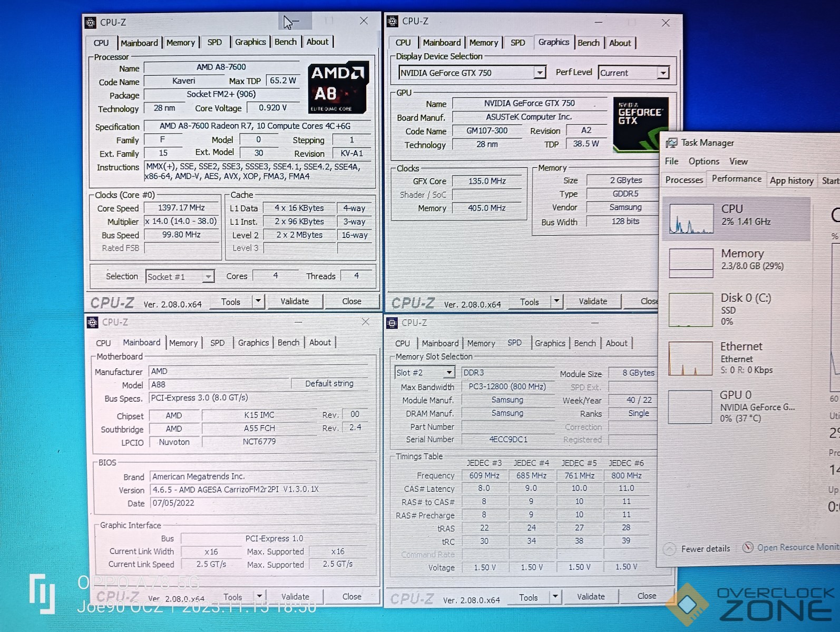The height and width of the screenshot is (632, 840).
Task: Click GPU Name field NVIDIA GeForce GTX 750
Action: tap(530, 103)
